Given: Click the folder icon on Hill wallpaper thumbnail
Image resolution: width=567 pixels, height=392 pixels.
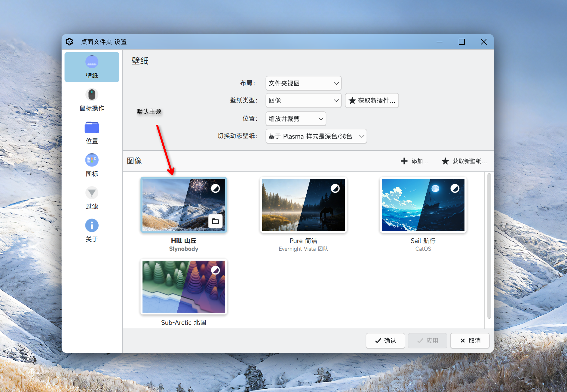Looking at the screenshot, I should click(x=215, y=221).
